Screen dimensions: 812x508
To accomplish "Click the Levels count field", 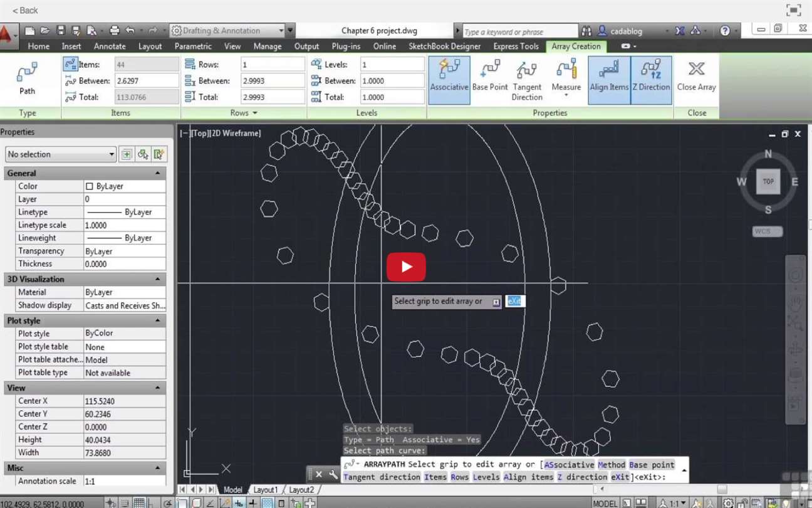I will tap(392, 65).
